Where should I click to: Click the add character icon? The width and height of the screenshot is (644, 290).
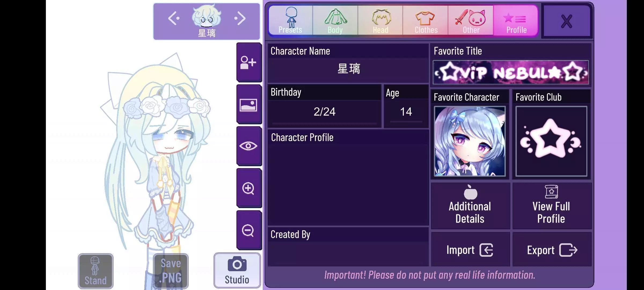coord(249,62)
